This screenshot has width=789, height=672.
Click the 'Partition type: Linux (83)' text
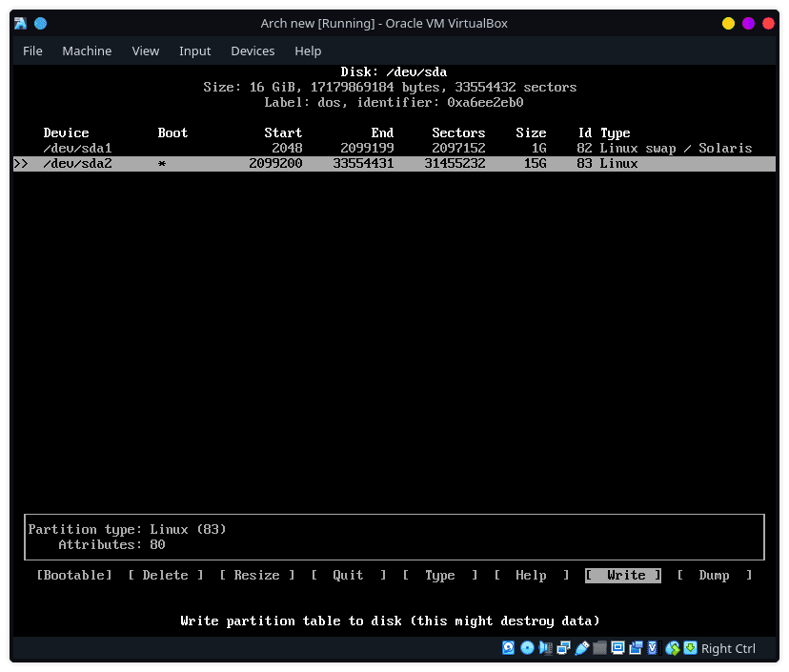click(127, 529)
